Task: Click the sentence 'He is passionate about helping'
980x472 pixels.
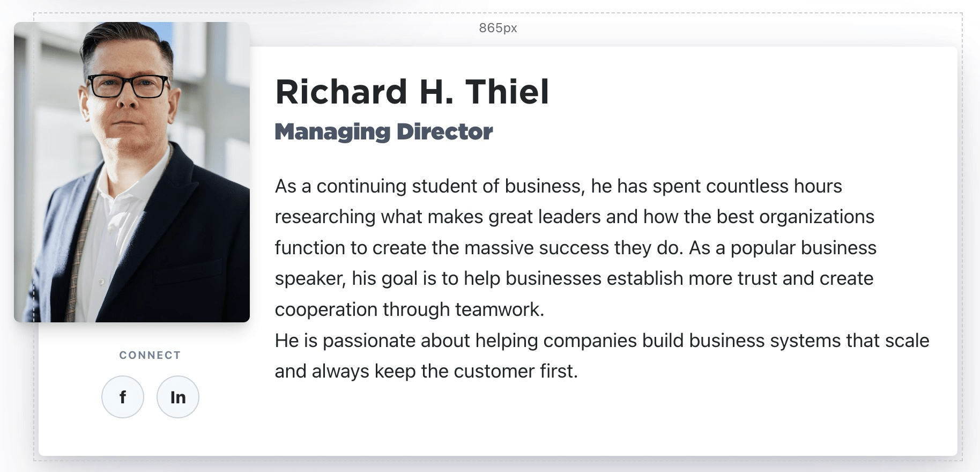Action: click(x=602, y=356)
